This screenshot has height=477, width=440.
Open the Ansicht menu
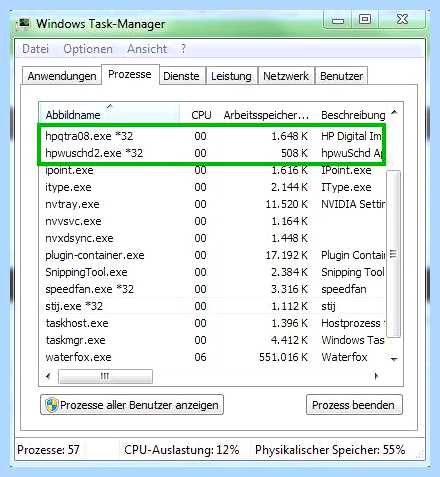coord(147,49)
